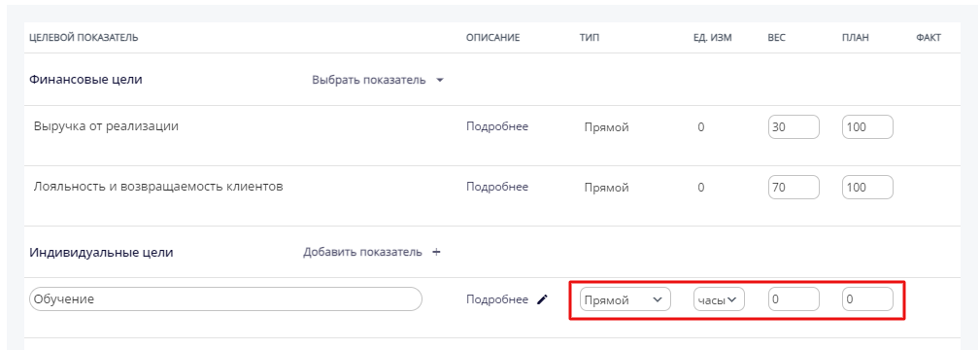Click the arrow icon beside Выбрать показатель

coord(439,80)
